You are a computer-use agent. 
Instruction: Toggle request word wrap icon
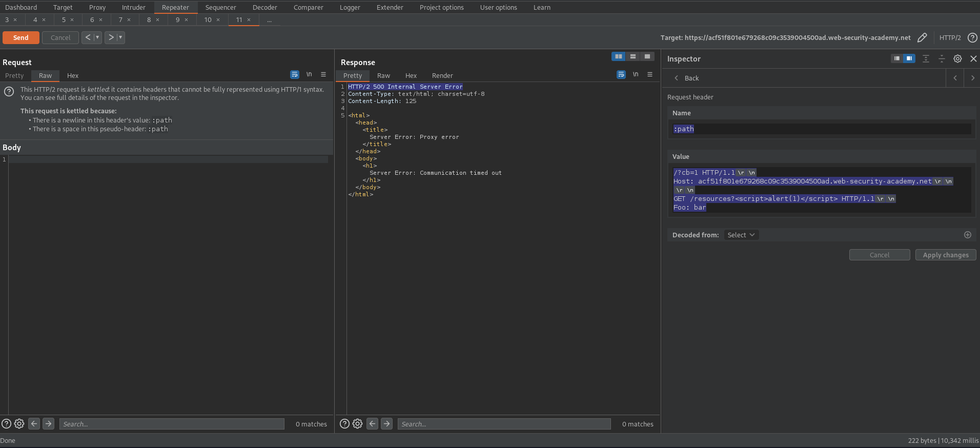click(295, 74)
